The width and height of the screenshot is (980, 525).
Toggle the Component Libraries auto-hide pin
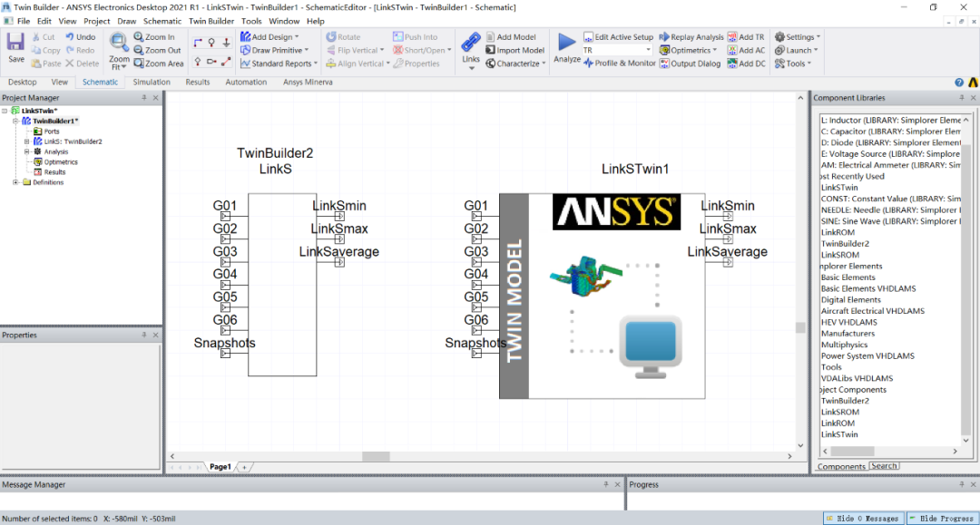961,97
